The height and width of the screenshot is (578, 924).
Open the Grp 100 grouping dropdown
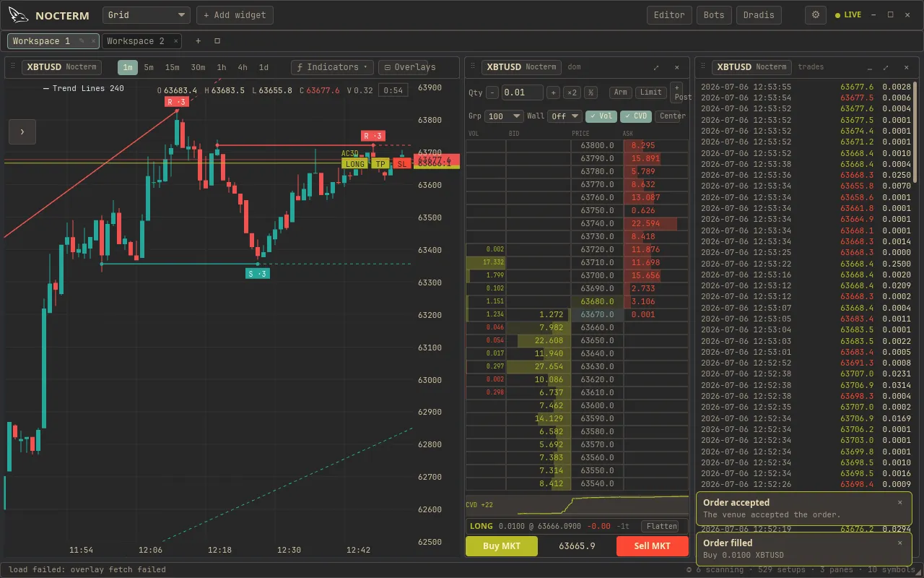[x=505, y=116]
